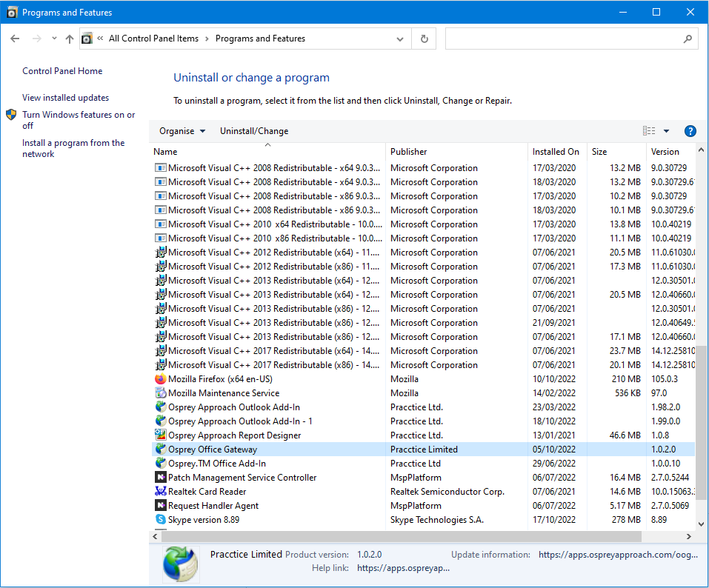Open Install a program from the network
The width and height of the screenshot is (709, 588).
pyautogui.click(x=73, y=148)
